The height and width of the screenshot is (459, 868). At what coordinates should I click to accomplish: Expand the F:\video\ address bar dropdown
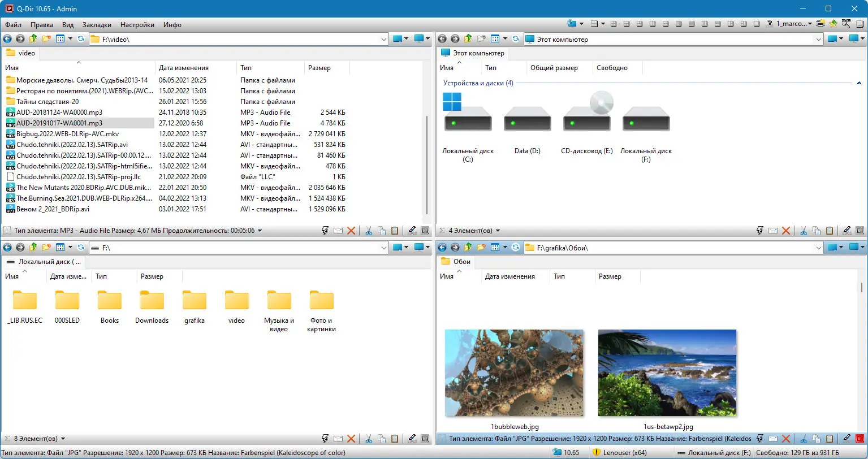pyautogui.click(x=384, y=40)
